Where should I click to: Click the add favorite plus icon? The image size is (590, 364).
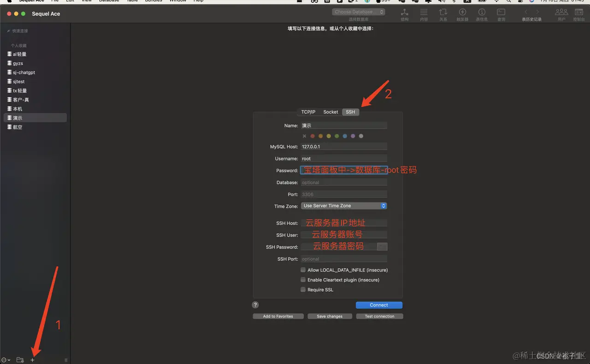(32, 360)
